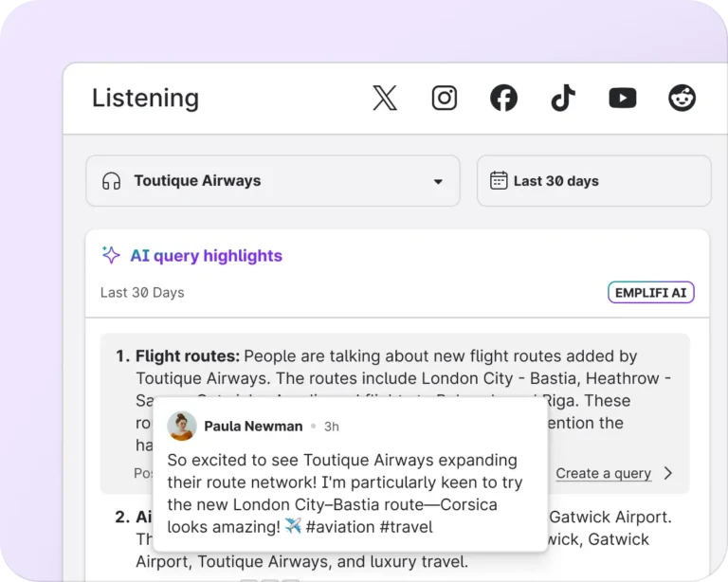Select the Instagram platform icon
728x582 pixels.
pos(445,98)
